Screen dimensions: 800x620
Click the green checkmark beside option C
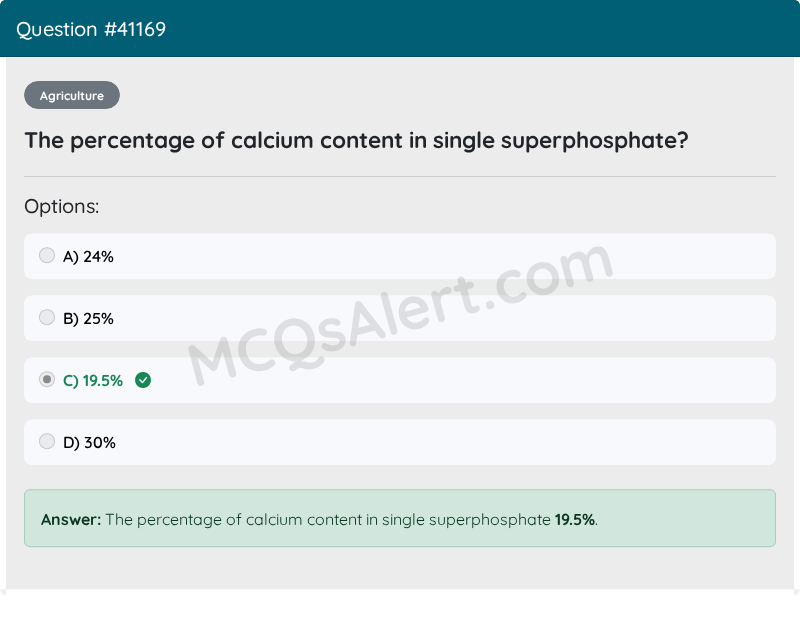143,380
